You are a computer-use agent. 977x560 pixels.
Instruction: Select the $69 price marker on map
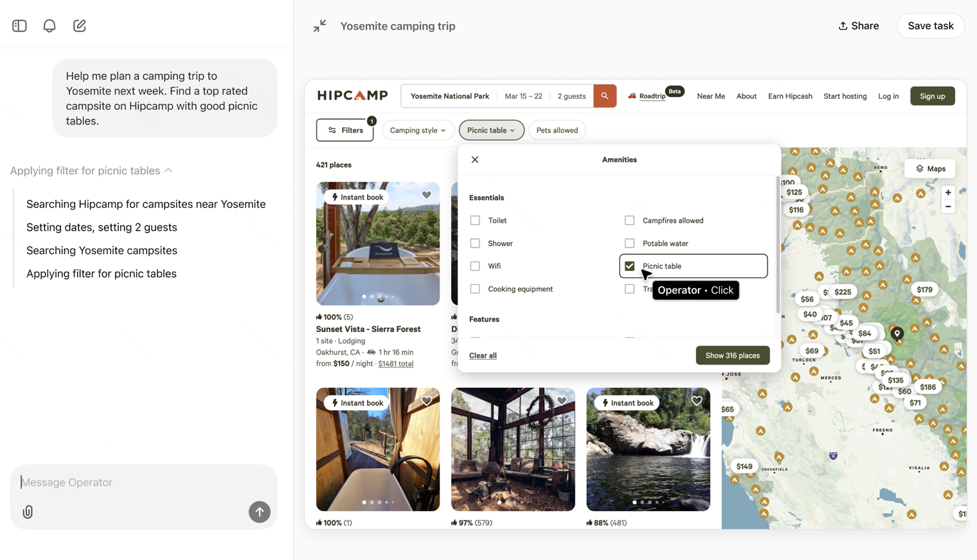click(812, 351)
